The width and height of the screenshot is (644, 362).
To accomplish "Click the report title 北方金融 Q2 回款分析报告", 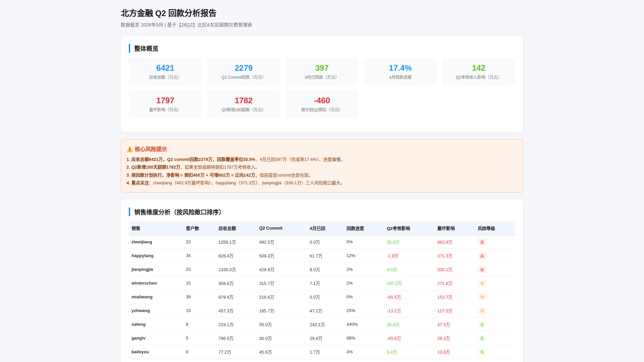I will click(x=169, y=13).
